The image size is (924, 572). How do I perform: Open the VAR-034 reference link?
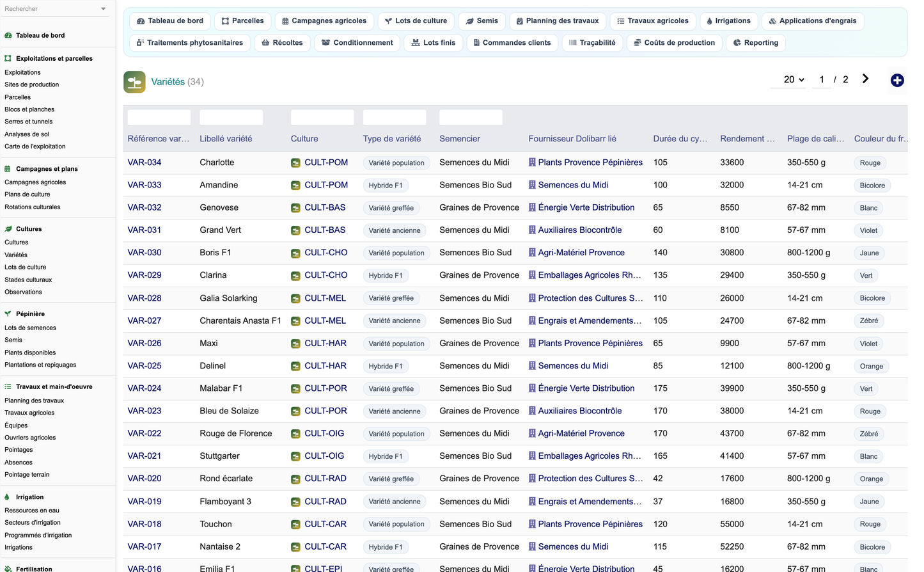point(145,163)
